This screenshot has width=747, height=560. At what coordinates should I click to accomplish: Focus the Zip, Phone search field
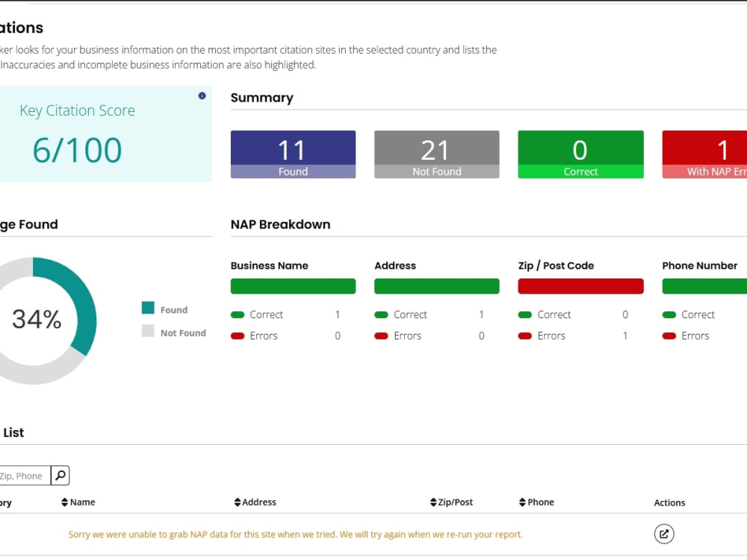click(x=25, y=475)
